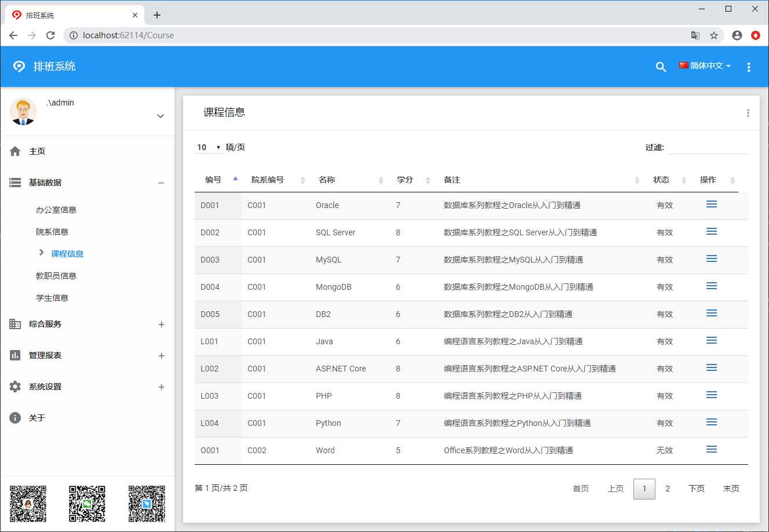Open the search magnifier in header
This screenshot has width=769, height=532.
coord(661,67)
